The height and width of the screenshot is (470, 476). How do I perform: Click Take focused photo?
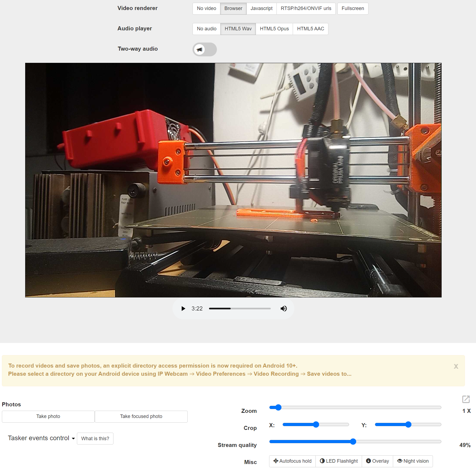click(141, 416)
